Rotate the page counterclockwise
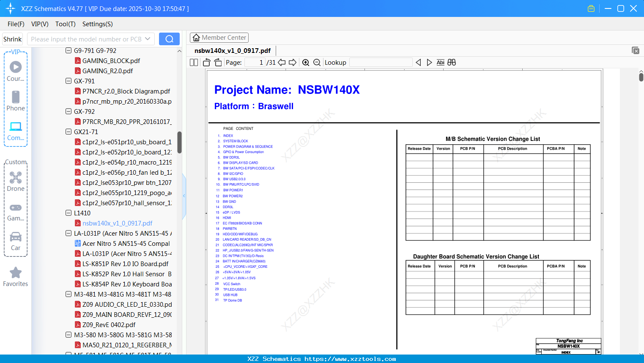The height and width of the screenshot is (363, 644). point(206,63)
